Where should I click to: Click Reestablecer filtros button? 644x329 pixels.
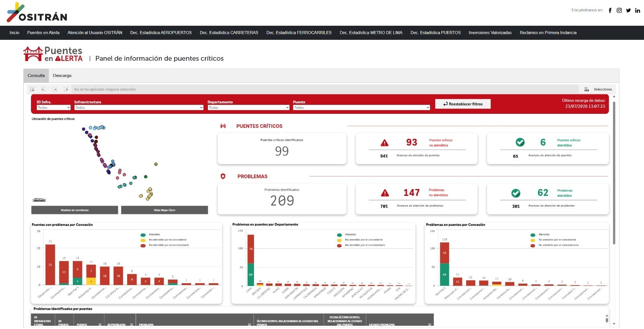click(463, 104)
